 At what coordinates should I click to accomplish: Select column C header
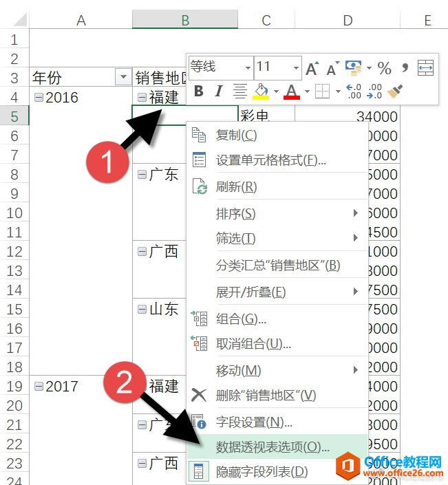(x=266, y=20)
